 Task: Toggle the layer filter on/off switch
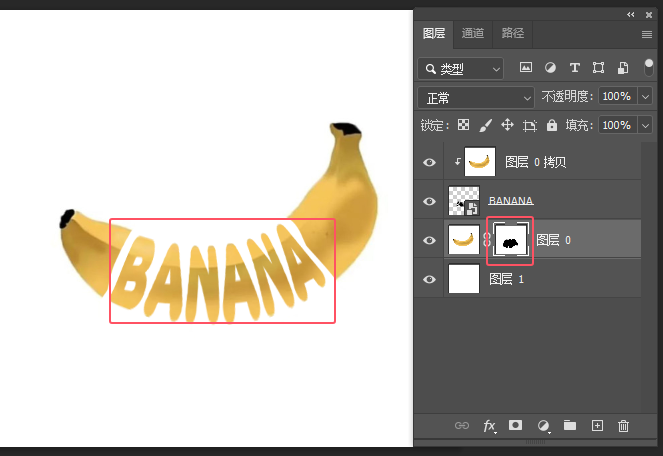point(648,68)
